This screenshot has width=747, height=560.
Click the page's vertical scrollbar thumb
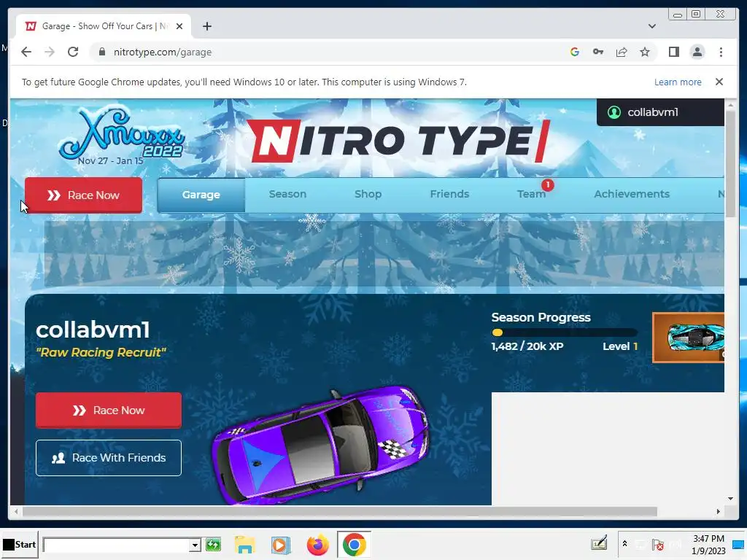point(730,163)
